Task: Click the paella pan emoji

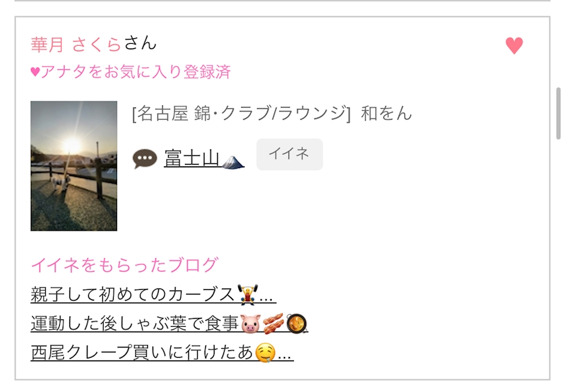Action: tap(297, 323)
